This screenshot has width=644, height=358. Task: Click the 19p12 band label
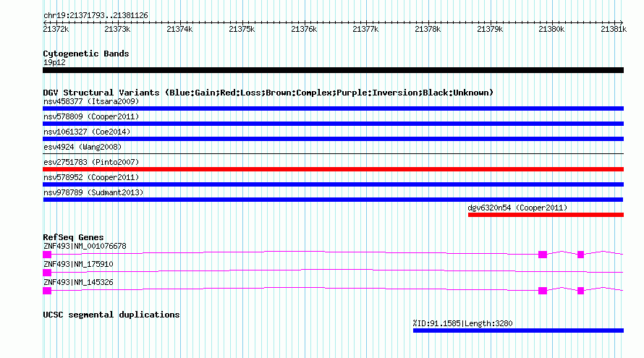coord(54,63)
